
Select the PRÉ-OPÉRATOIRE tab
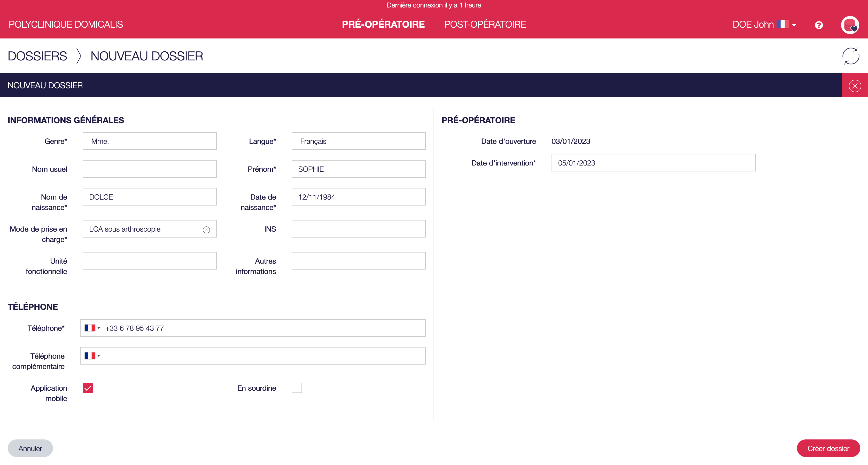tap(383, 24)
